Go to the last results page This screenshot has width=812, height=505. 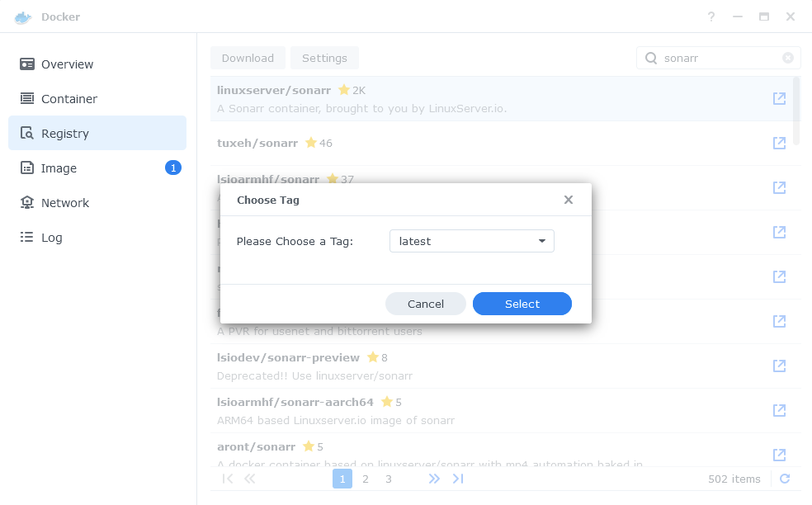point(458,479)
